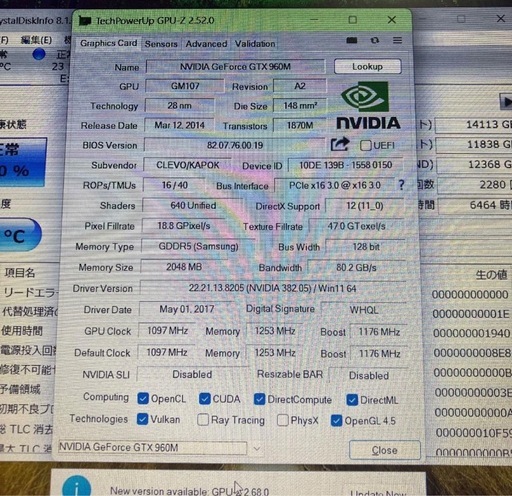Click the blue health status circle in CrystalDiskInfo

point(39,54)
